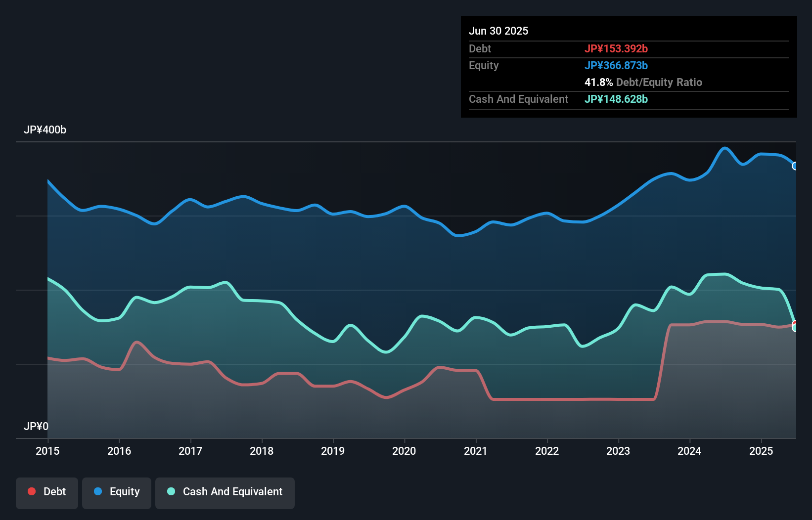
Task: Click the red Debt legend dot
Action: (x=32, y=491)
